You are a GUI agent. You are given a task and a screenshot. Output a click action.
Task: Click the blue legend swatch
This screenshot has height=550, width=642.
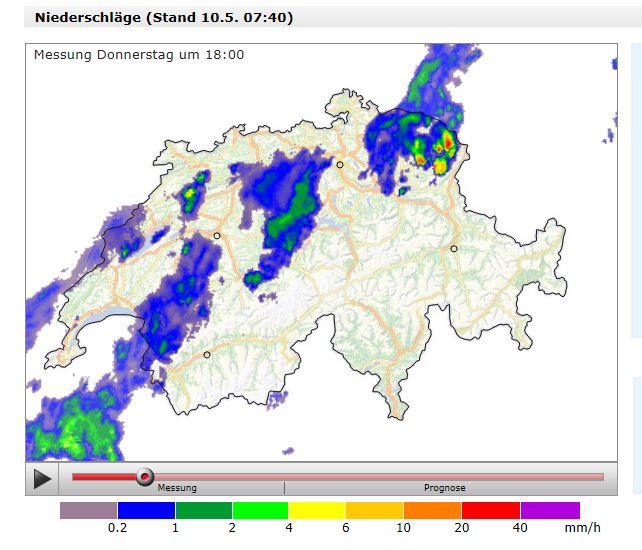pyautogui.click(x=146, y=511)
